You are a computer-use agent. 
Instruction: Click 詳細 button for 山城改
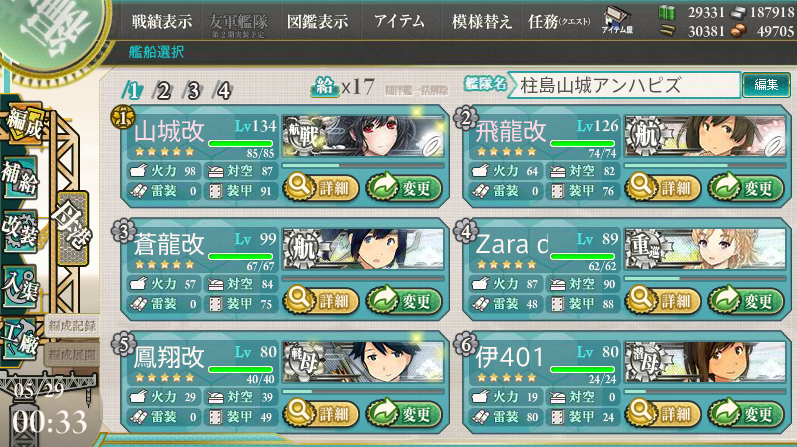click(321, 188)
